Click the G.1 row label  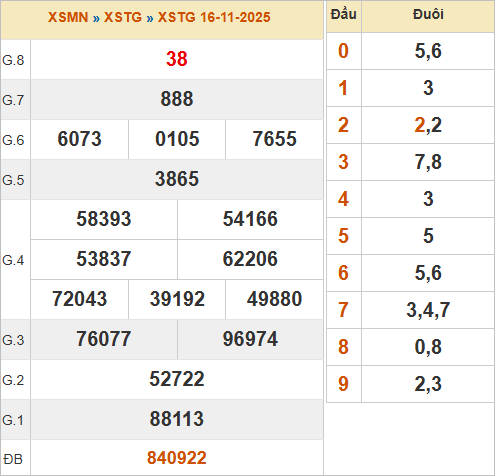13,420
